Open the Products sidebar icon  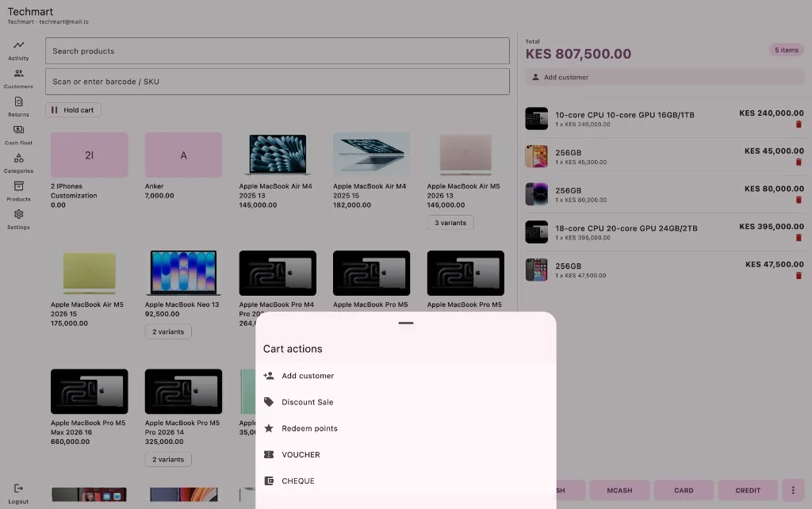19,186
